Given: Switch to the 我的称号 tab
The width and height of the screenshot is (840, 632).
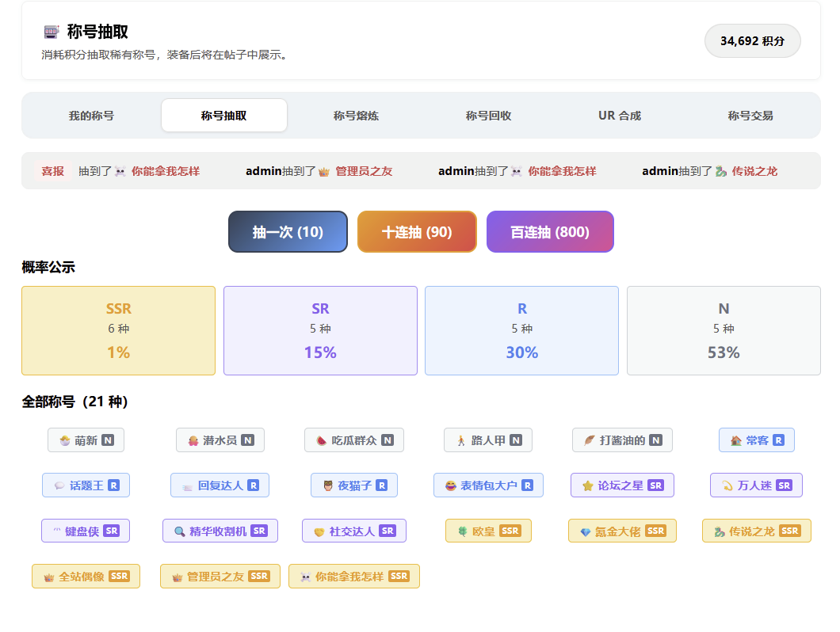Looking at the screenshot, I should [x=91, y=116].
